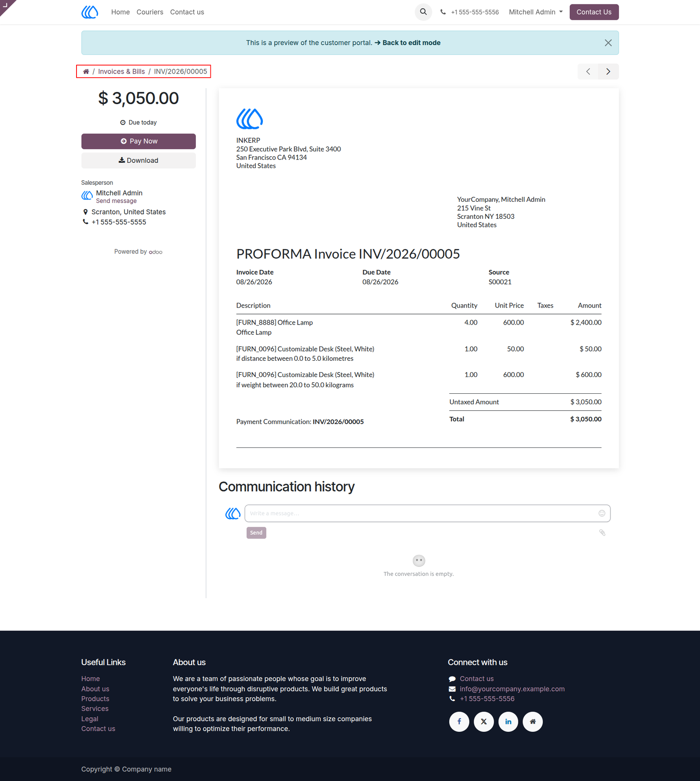Go to previous invoice arrow
Screen dimensions: 700x781
tap(588, 72)
